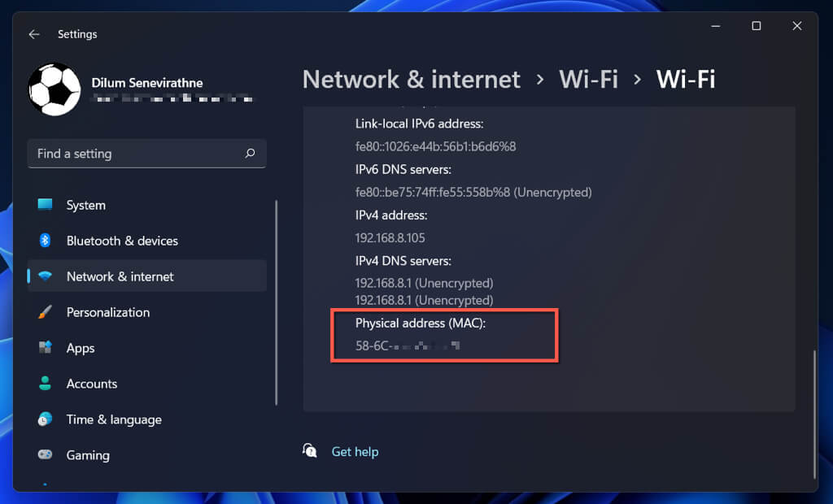Click the Get help headset icon
This screenshot has height=504, width=833.
coord(310,450)
